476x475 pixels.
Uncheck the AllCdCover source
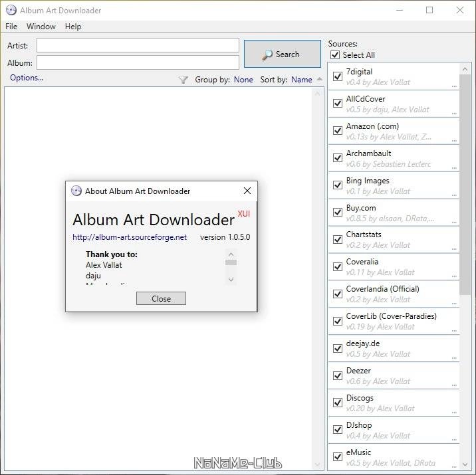[x=338, y=103]
